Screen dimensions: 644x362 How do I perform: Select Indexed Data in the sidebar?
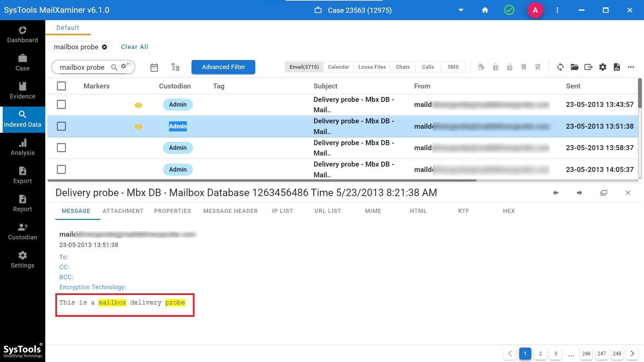pyautogui.click(x=22, y=119)
